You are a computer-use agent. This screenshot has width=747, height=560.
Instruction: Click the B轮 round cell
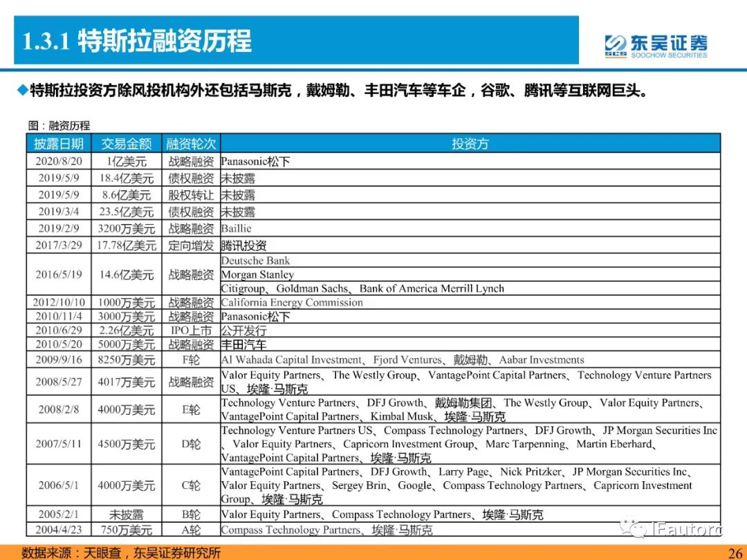191,514
